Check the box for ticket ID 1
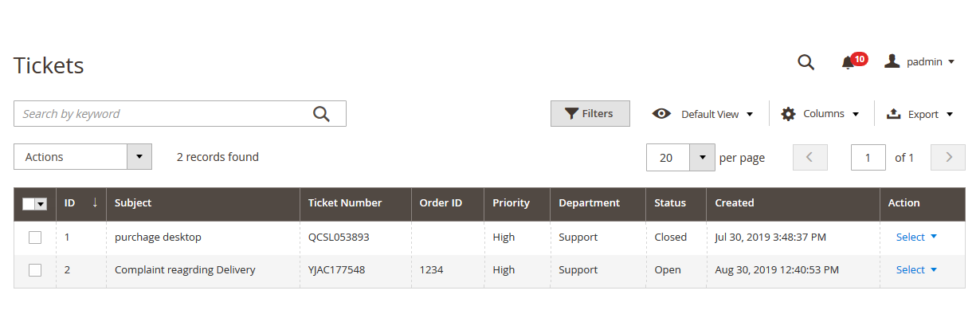The width and height of the screenshot is (980, 318). (35, 238)
